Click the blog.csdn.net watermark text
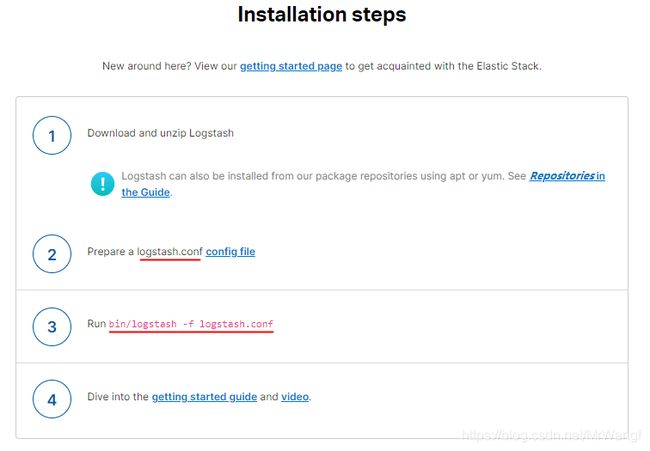 (x=551, y=435)
